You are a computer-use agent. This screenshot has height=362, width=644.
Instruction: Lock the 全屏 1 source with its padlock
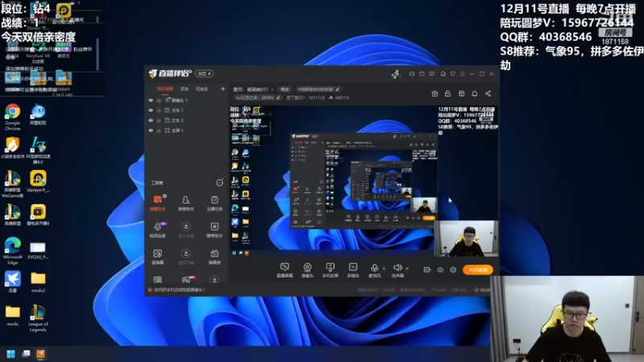159,130
